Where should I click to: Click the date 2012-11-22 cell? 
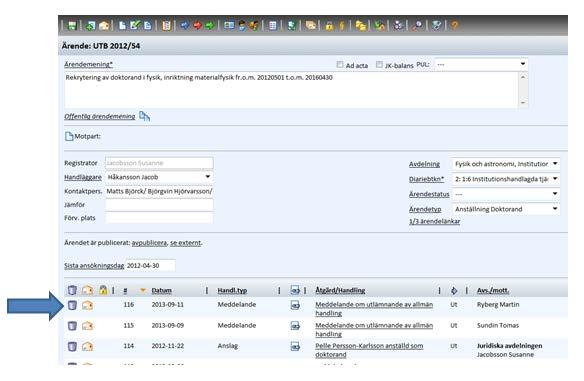(168, 346)
